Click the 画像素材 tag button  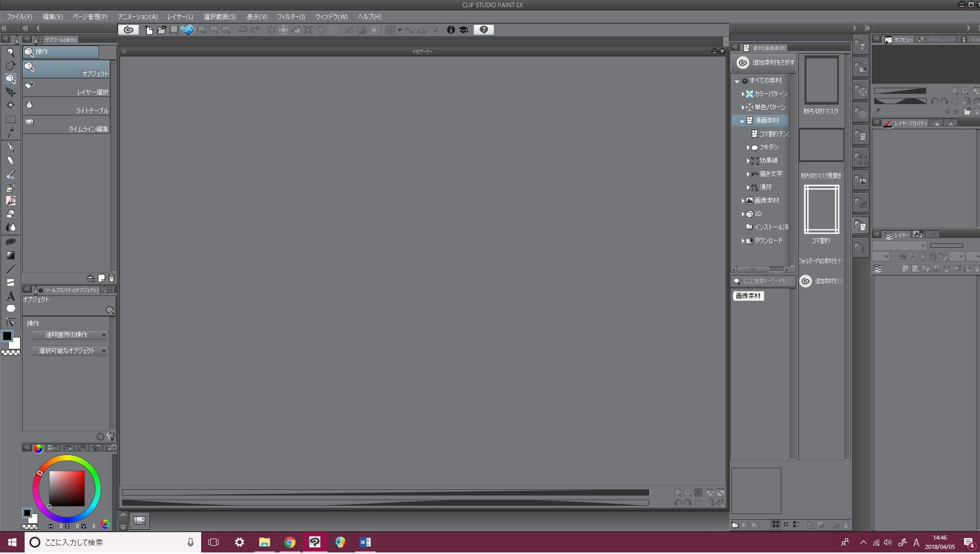pos(748,296)
